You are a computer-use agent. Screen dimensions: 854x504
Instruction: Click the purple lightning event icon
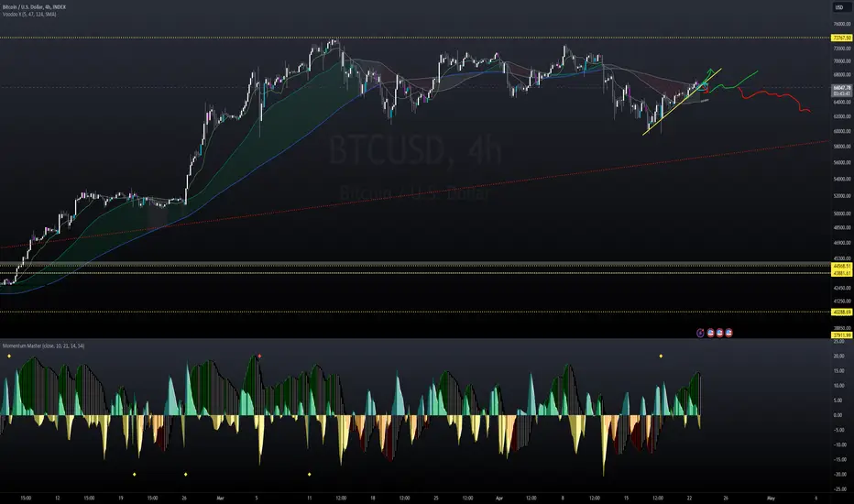tap(700, 333)
